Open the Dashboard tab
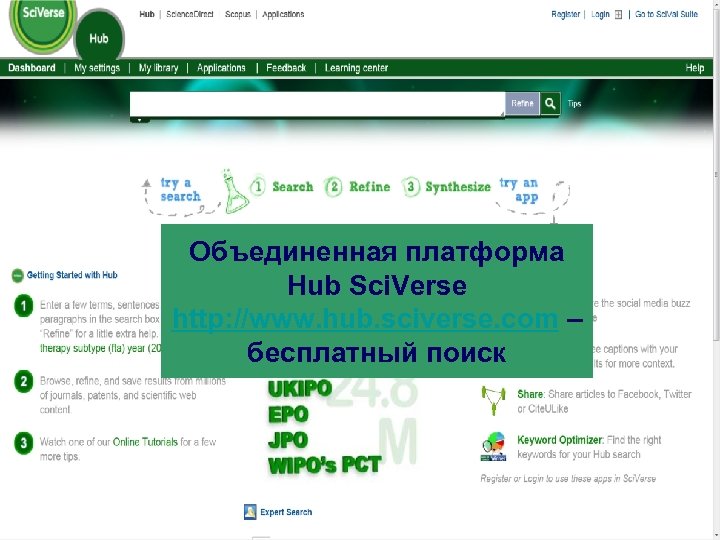The width and height of the screenshot is (720, 540). (32, 68)
